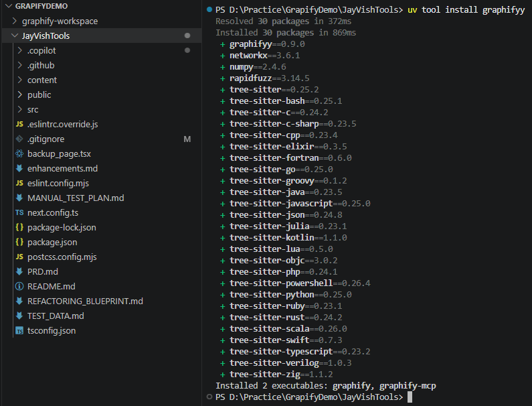This screenshot has height=406, width=532.
Task: Click markdown icon of REFACTORING_BLUEPRINT.md
Action: 19,301
